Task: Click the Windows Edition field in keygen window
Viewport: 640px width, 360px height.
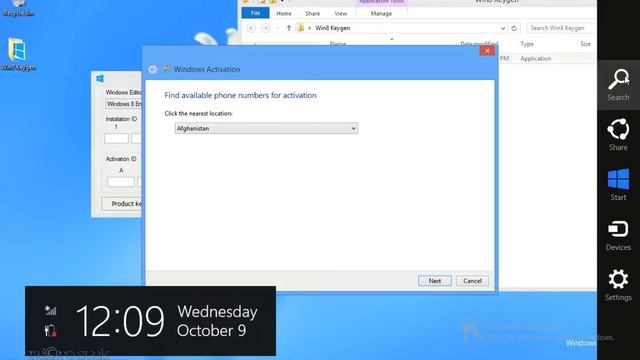Action: (x=123, y=104)
